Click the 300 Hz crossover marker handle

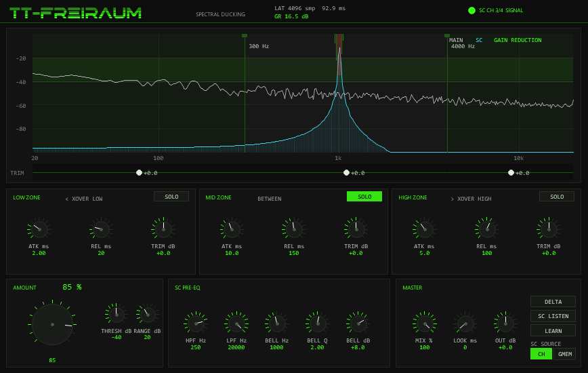(x=245, y=36)
